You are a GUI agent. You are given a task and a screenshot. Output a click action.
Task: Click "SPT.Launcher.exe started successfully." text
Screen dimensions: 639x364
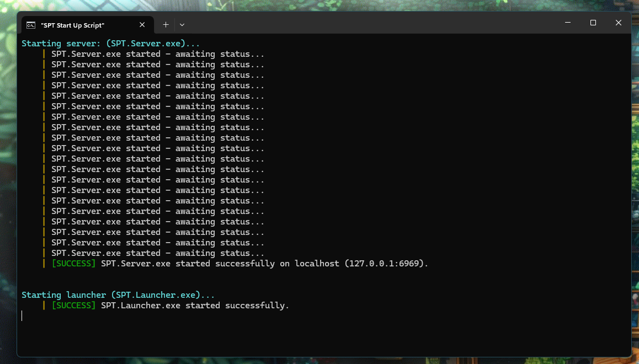(195, 306)
